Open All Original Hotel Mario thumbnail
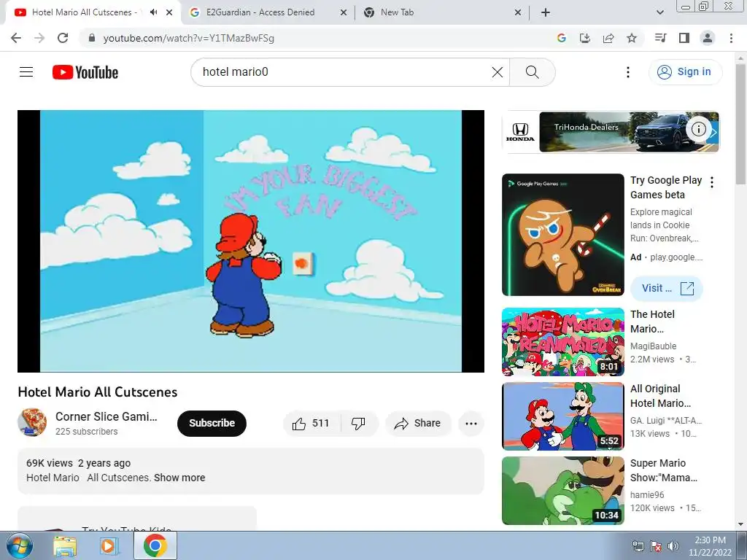747x560 pixels. 562,416
